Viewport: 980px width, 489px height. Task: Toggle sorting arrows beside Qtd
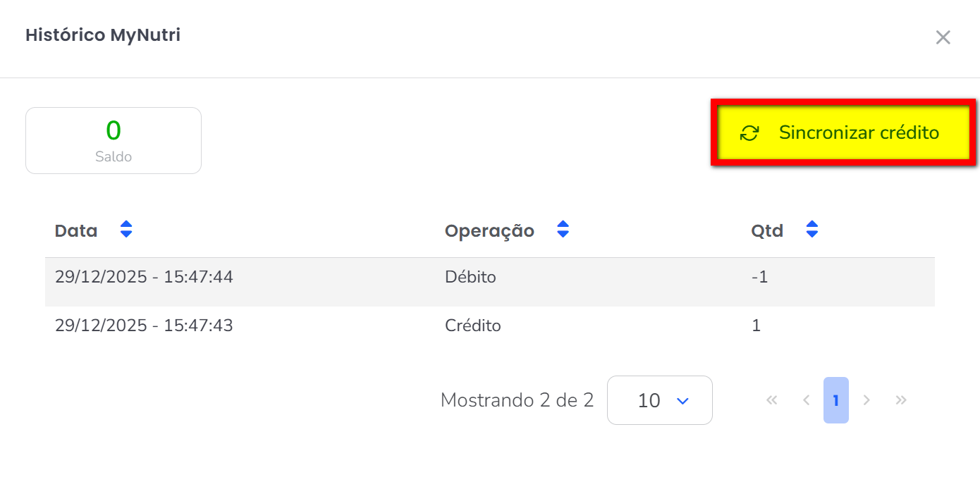(812, 230)
